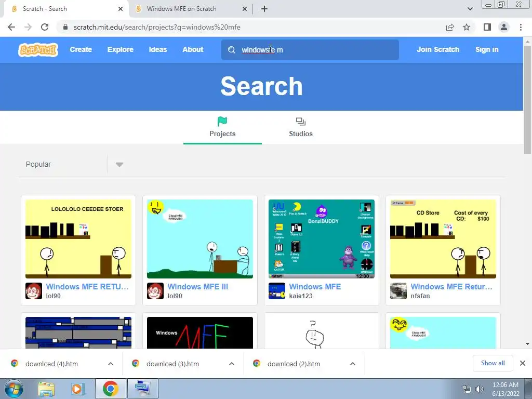Open the browser side panel icon
Viewport: 532px width, 399px height.
[x=487, y=27]
